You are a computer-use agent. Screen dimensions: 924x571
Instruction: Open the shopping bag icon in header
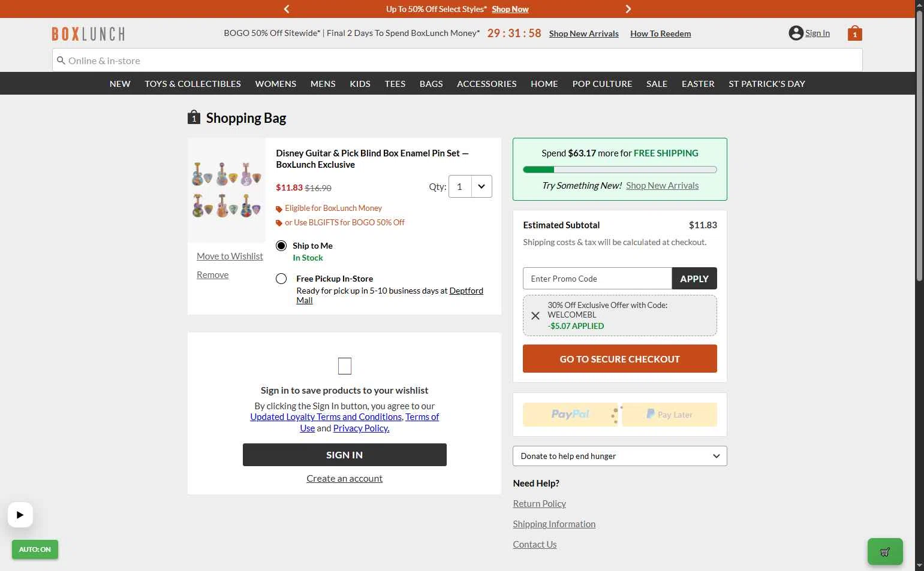[x=854, y=33]
